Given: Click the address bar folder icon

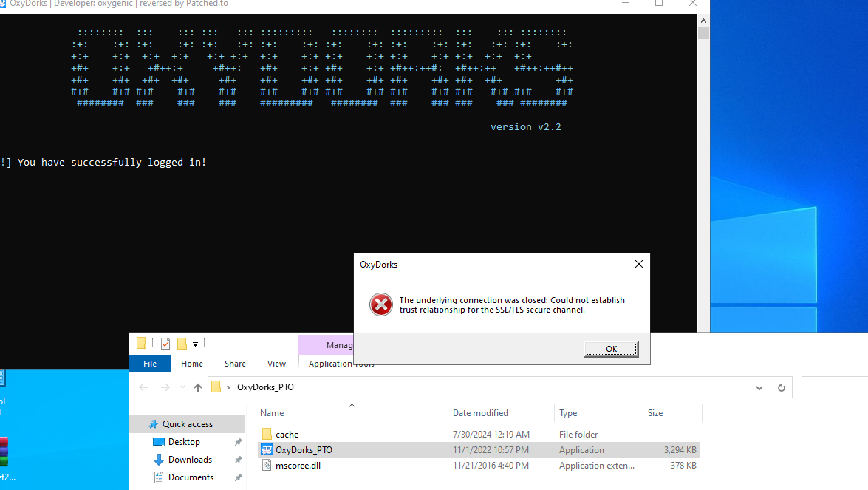Looking at the screenshot, I should 216,387.
